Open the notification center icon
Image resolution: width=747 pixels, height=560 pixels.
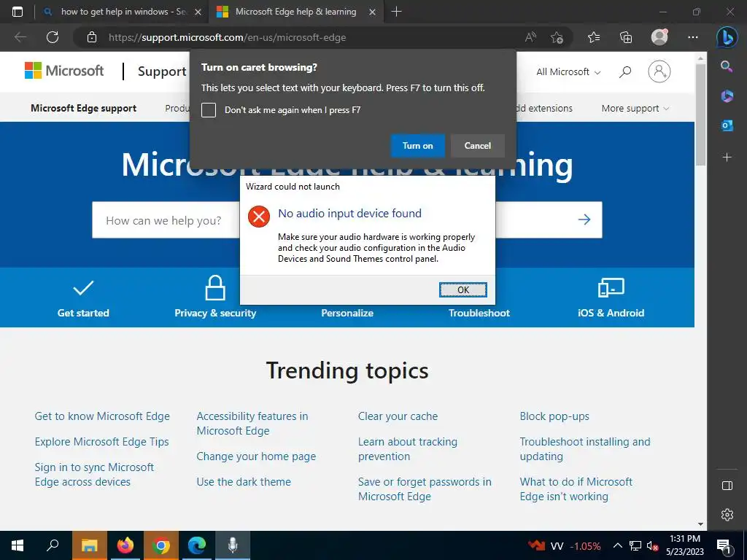tap(724, 545)
